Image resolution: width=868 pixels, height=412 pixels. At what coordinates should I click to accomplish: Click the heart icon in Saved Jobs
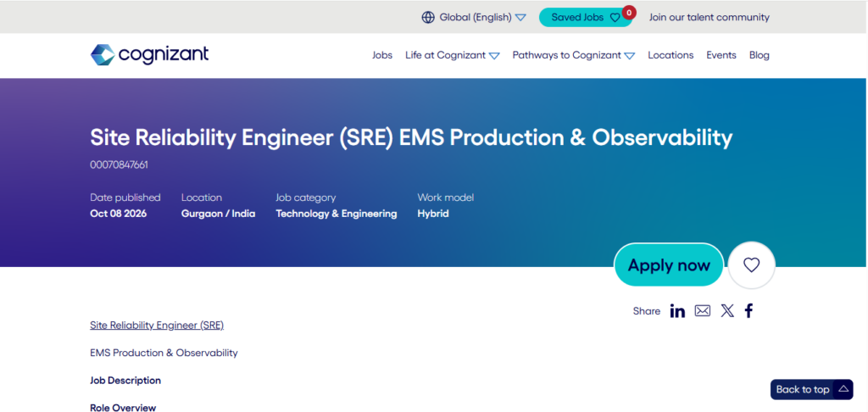point(615,18)
